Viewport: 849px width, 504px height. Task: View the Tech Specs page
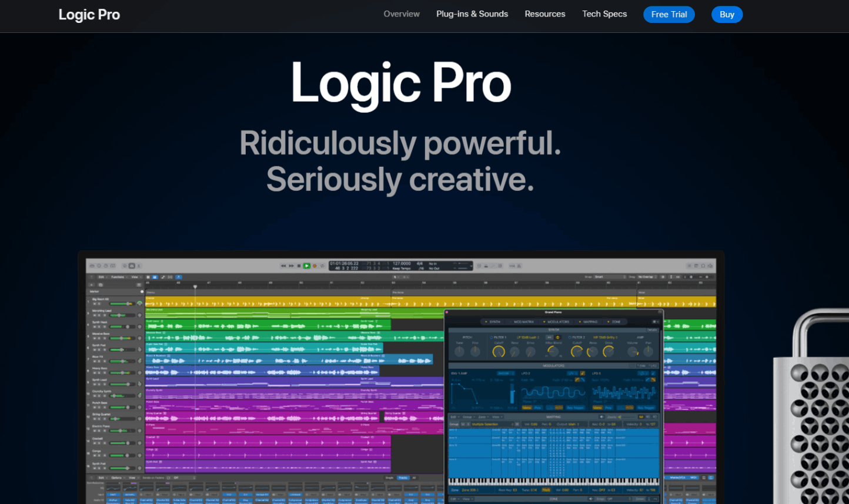[604, 14]
